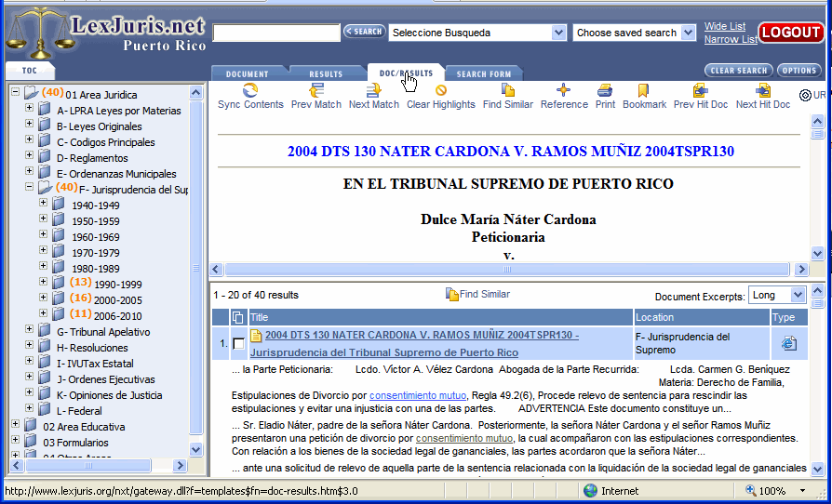Go to Next Hit Doc

coord(763,96)
